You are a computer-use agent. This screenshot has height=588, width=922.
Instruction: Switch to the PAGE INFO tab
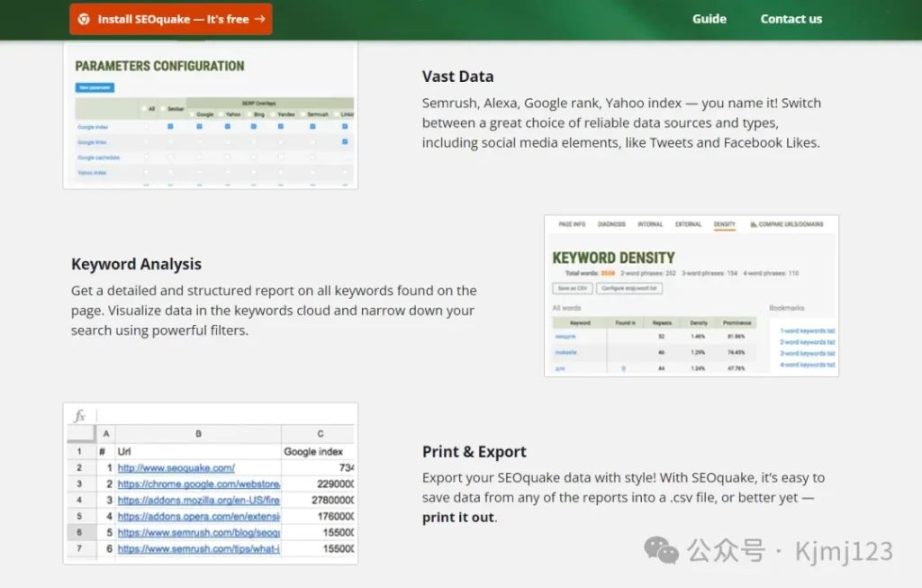coord(572,224)
